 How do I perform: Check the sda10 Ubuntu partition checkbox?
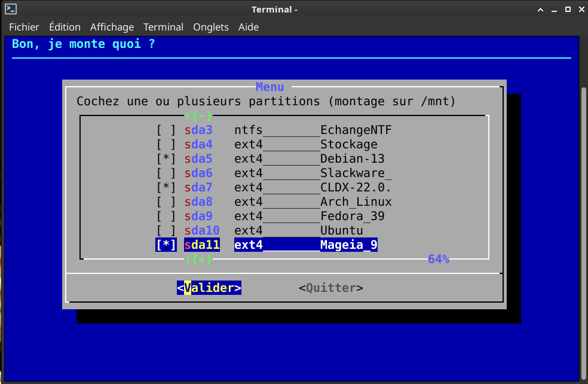coord(166,230)
